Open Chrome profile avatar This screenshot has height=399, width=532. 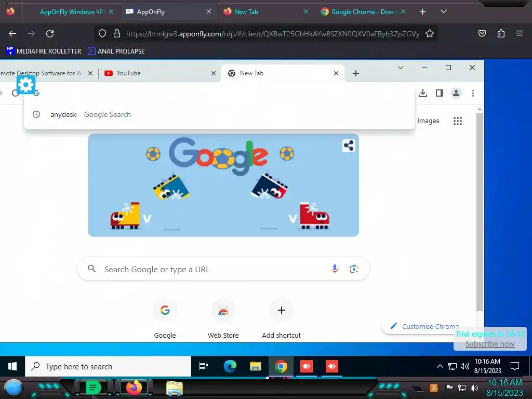pos(456,93)
